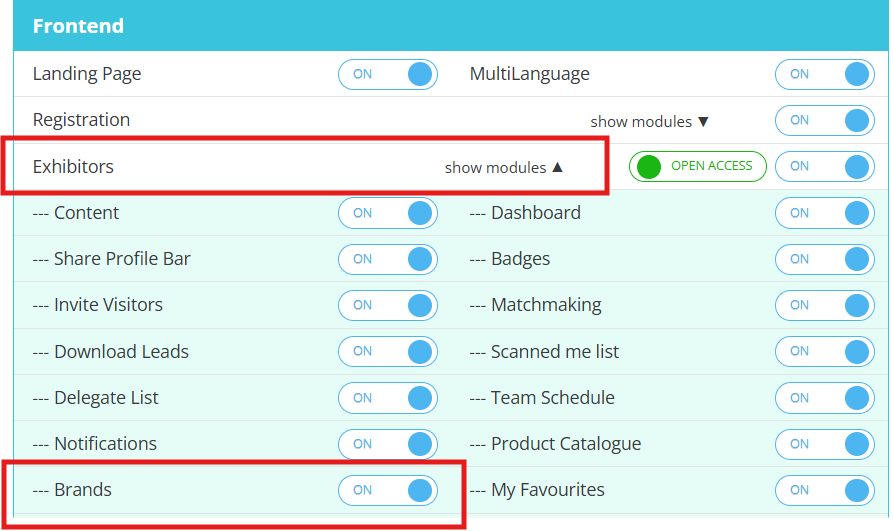
Task: Toggle the Badges module switch
Action: 825,259
